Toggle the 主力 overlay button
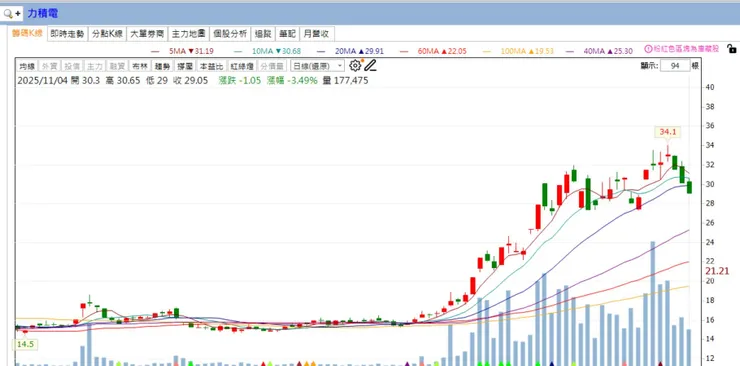 pyautogui.click(x=95, y=66)
